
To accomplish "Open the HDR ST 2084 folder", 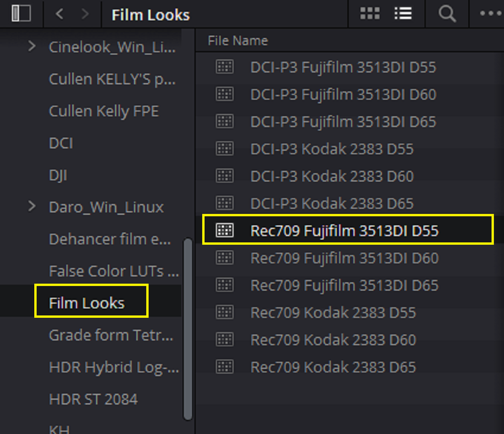I will click(x=93, y=399).
